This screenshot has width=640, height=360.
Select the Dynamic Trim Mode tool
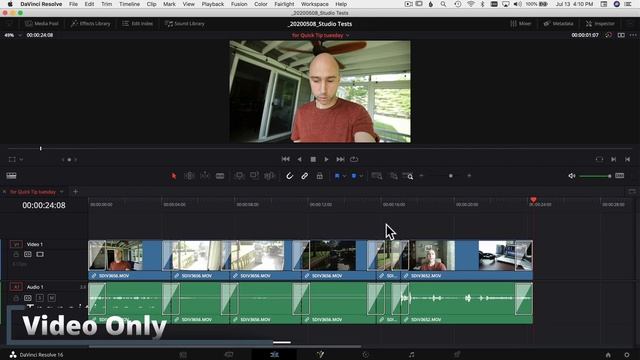point(204,176)
